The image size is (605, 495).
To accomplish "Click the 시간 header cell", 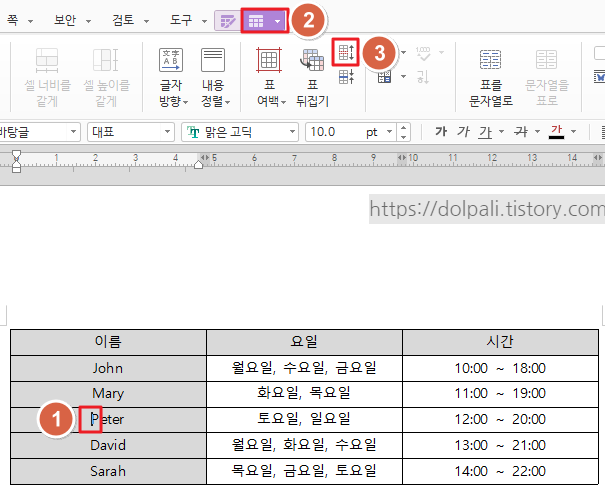I will (500, 342).
